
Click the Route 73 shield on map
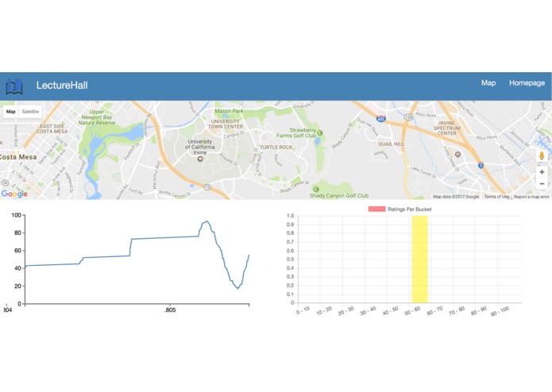[208, 187]
